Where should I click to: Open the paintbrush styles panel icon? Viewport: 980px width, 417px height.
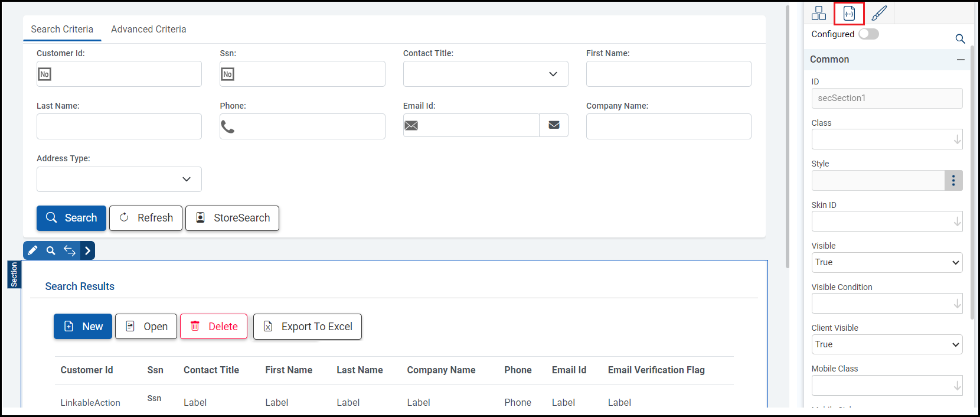[x=879, y=13]
